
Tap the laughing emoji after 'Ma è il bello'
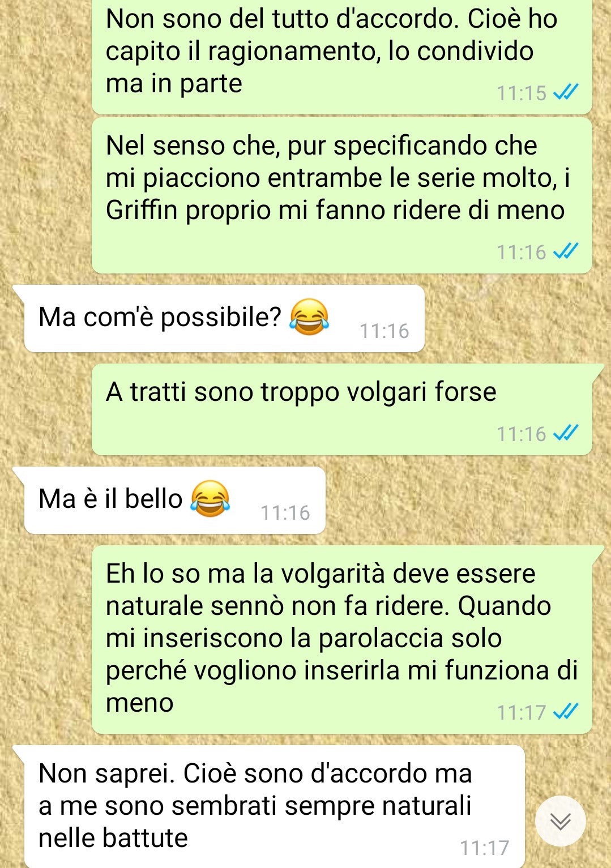click(x=210, y=499)
